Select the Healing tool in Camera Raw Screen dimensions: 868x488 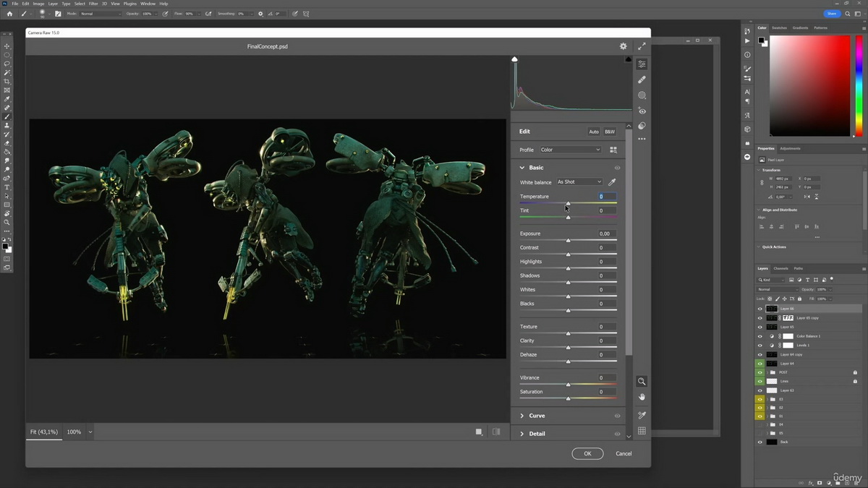pyautogui.click(x=642, y=80)
